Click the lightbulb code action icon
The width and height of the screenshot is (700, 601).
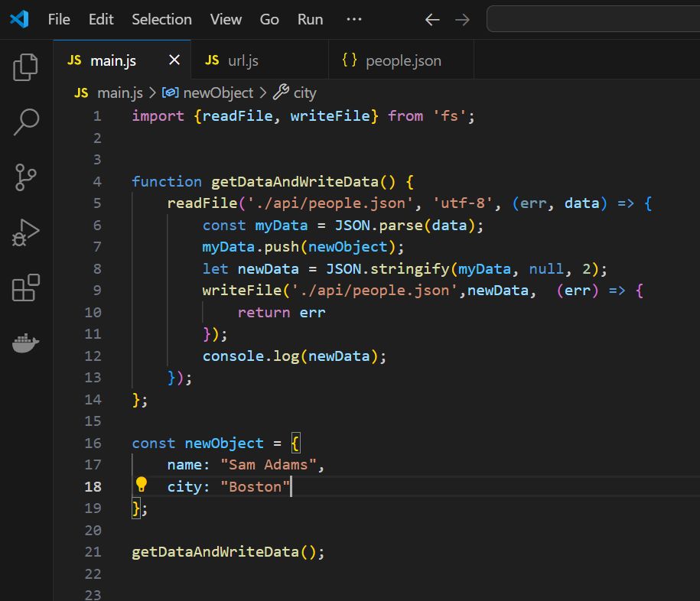coord(141,484)
